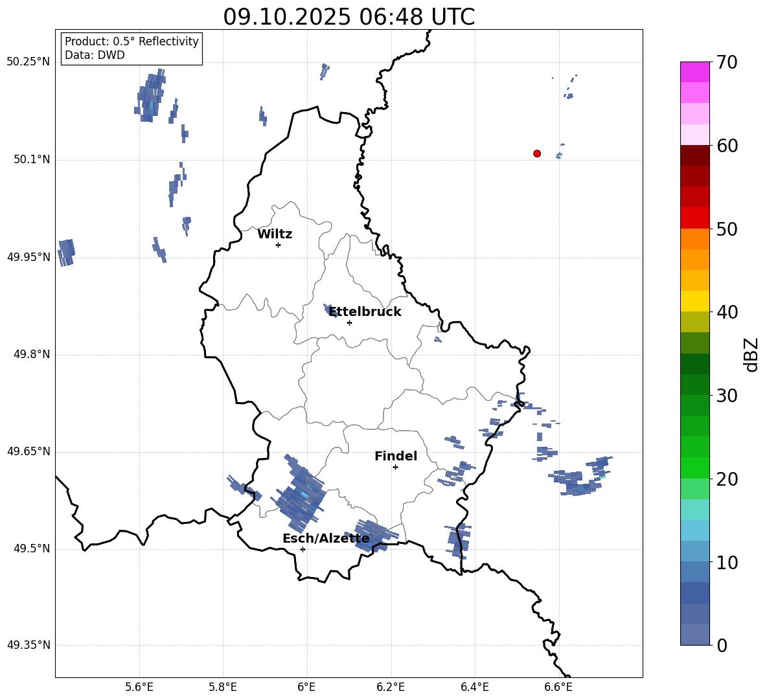The image size is (767, 700).
Task: Pick the yellow colorbar swatch at 40
Action: tap(695, 301)
